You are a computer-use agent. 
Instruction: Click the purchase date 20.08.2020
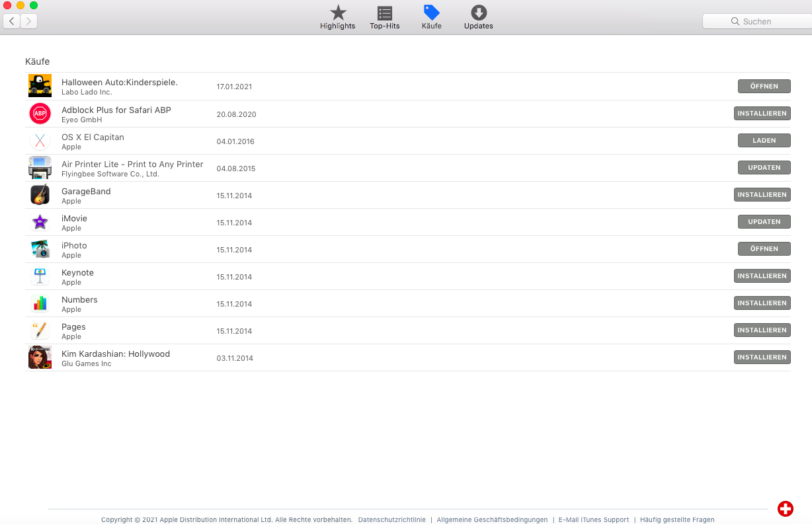click(236, 114)
